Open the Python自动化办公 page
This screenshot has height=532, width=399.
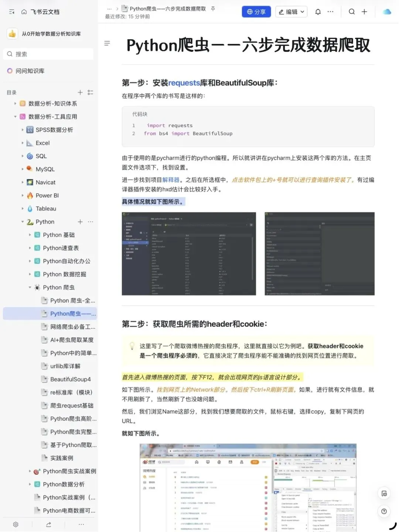coord(66,261)
